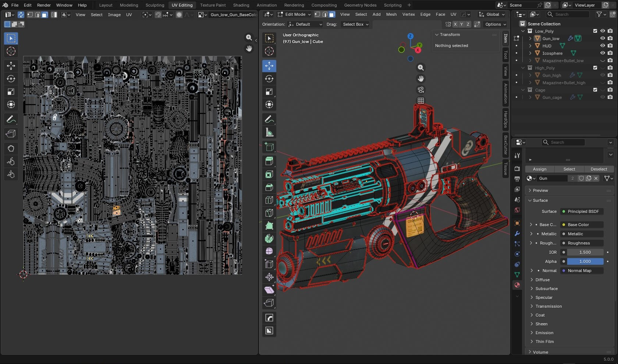Choose the Rip Region tool in the UV editor
Image resolution: width=618 pixels, height=364 pixels.
click(11, 134)
